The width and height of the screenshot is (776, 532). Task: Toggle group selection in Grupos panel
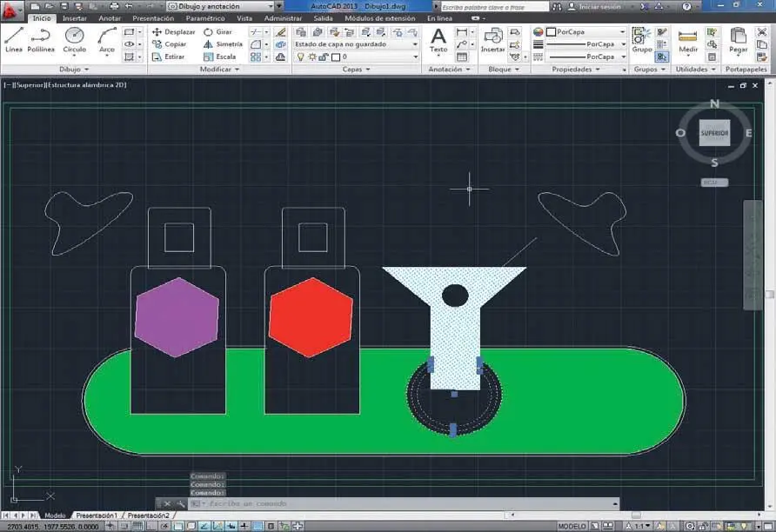(662, 57)
